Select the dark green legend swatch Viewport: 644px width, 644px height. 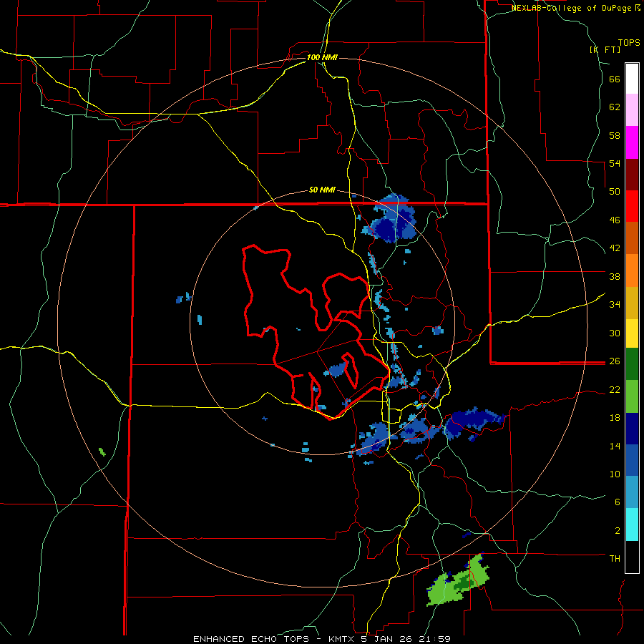pos(632,364)
